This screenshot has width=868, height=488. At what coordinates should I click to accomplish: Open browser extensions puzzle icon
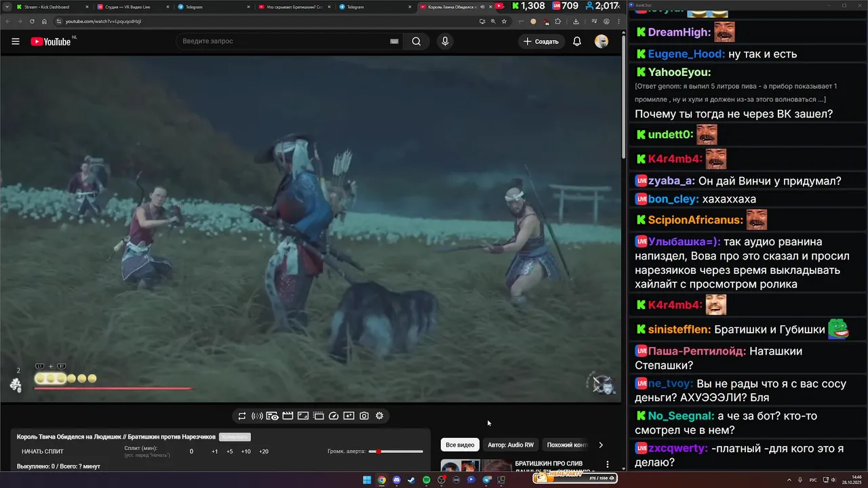[x=558, y=21]
